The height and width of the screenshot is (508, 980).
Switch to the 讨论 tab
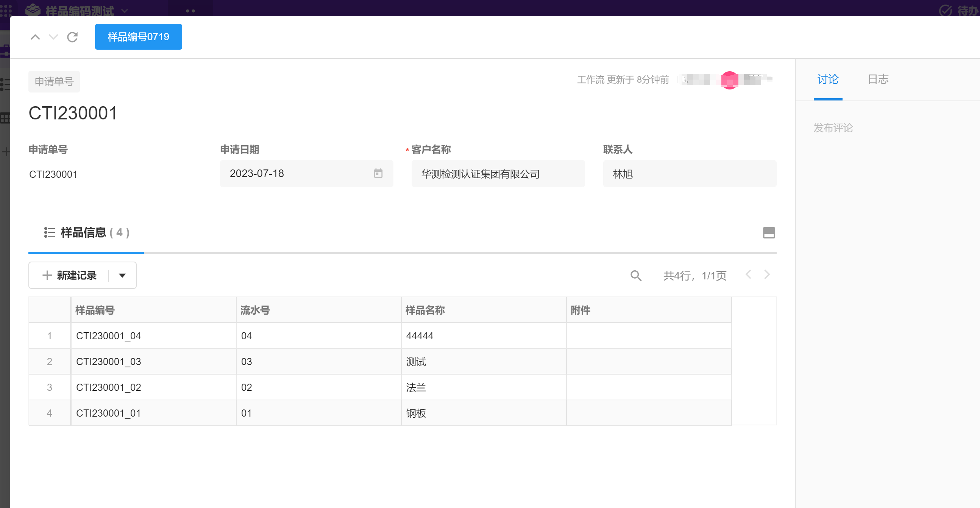coord(827,79)
